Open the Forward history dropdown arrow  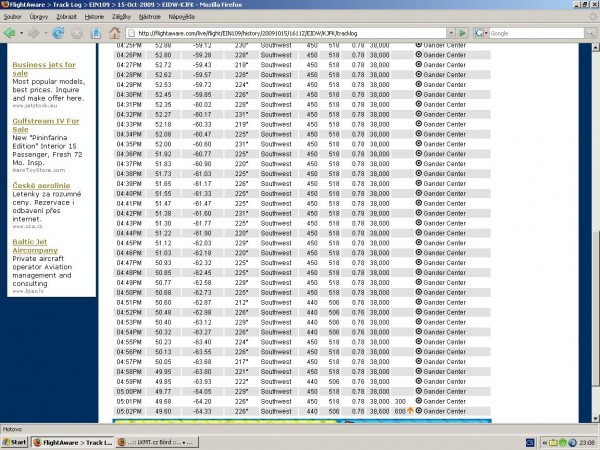pyautogui.click(x=45, y=33)
